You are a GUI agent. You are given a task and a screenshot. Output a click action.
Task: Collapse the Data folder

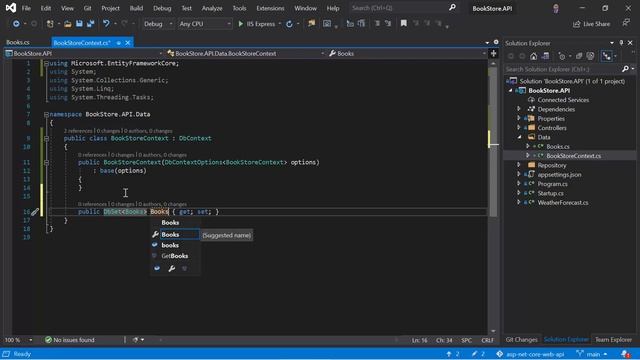(519, 137)
